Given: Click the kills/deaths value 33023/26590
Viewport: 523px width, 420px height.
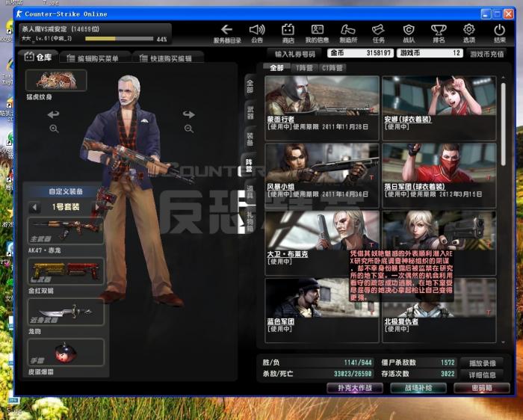Looking at the screenshot, I should click(353, 374).
